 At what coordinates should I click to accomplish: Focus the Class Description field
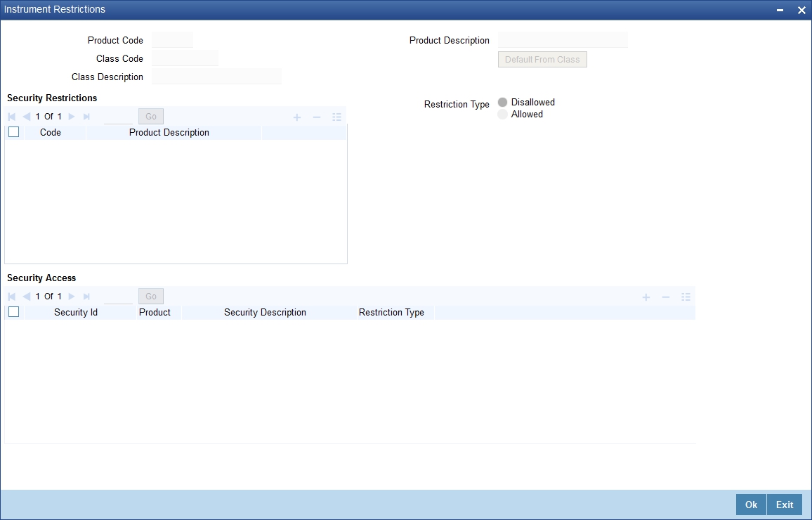(x=216, y=76)
